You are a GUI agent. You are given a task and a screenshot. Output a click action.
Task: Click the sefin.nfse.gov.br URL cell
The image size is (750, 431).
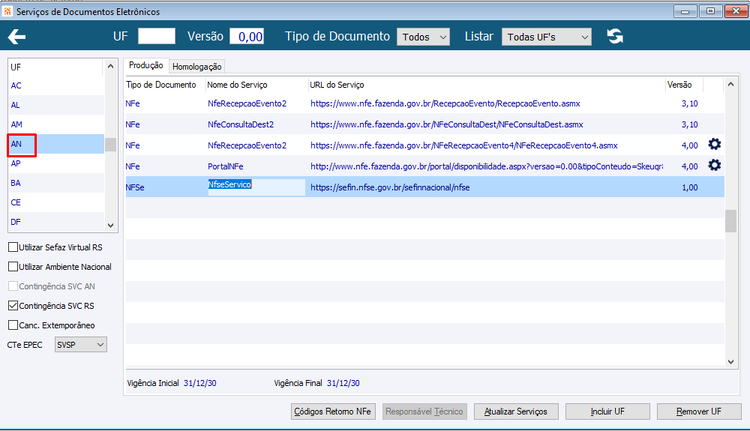pos(390,188)
